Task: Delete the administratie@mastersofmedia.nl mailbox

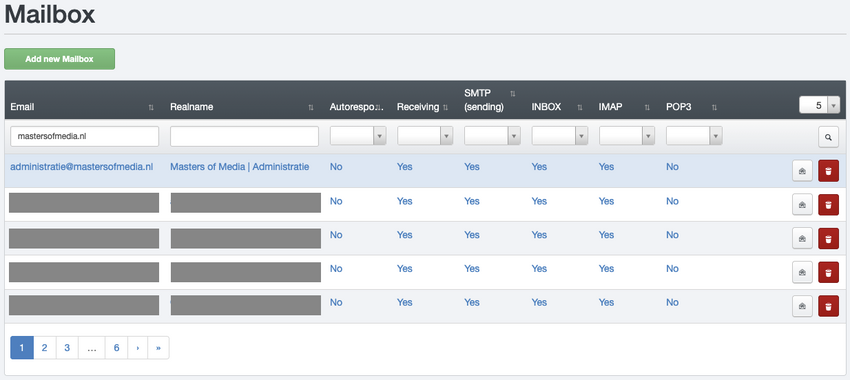Action: (x=828, y=171)
